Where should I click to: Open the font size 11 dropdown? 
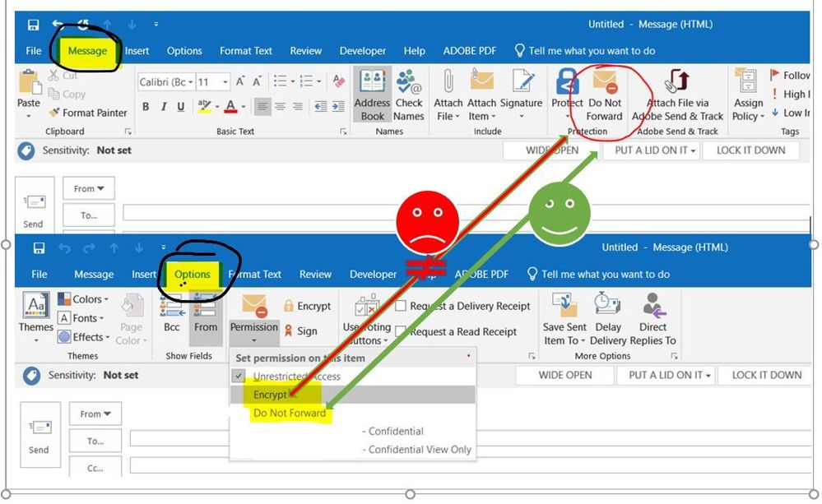225,82
